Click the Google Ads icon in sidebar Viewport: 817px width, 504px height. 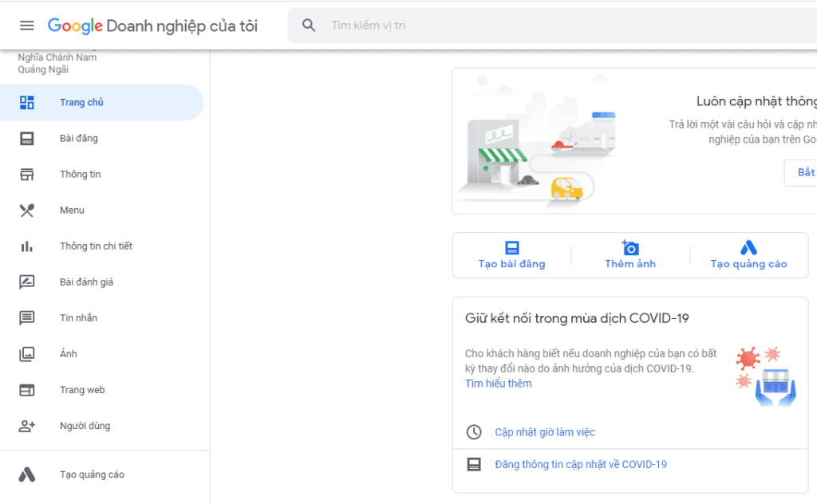(x=26, y=474)
